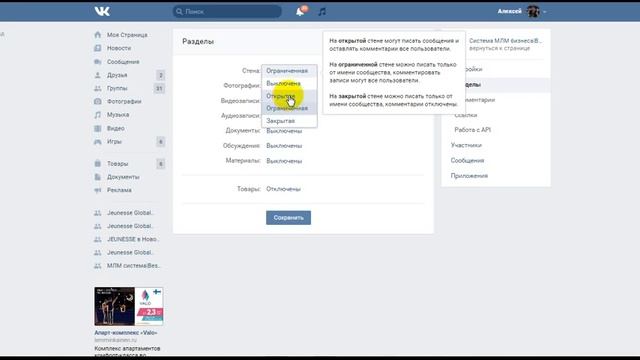
Task: Click the film icon beside Видео
Action: click(x=98, y=128)
